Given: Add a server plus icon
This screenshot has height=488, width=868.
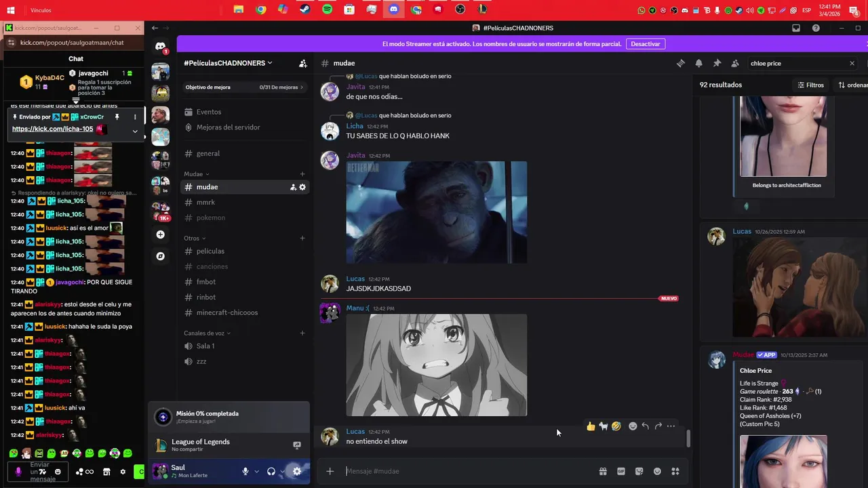Looking at the screenshot, I should click(160, 235).
